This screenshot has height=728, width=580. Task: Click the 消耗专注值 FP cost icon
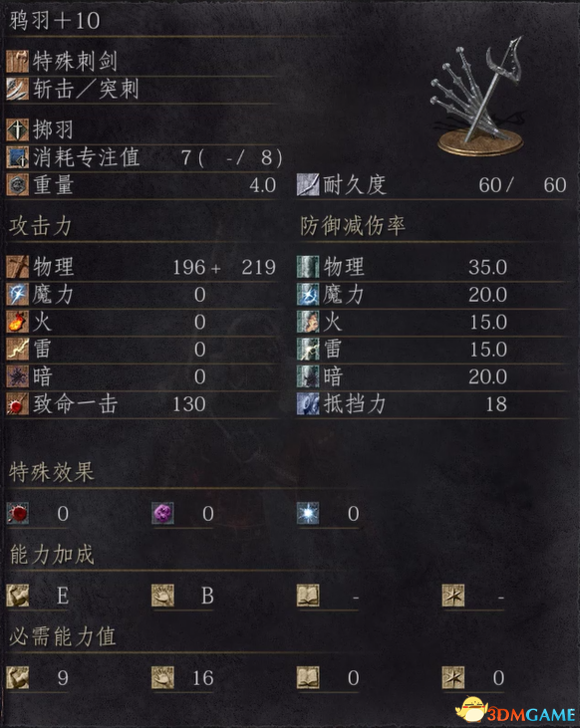click(18, 157)
